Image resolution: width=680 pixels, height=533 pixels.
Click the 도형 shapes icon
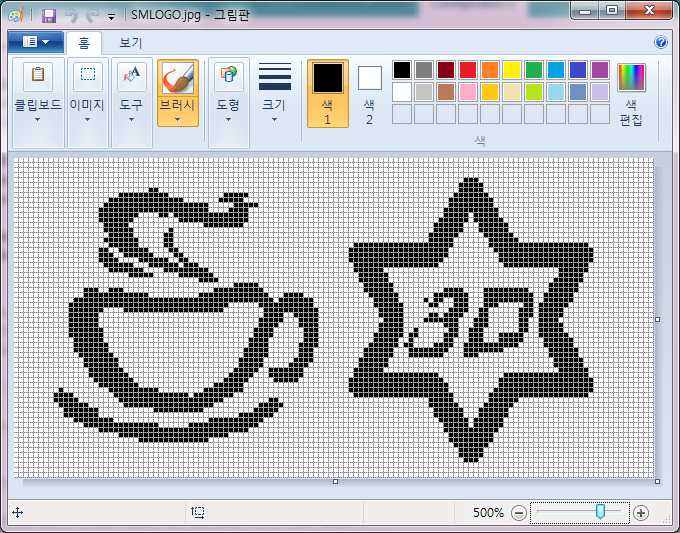pyautogui.click(x=229, y=76)
